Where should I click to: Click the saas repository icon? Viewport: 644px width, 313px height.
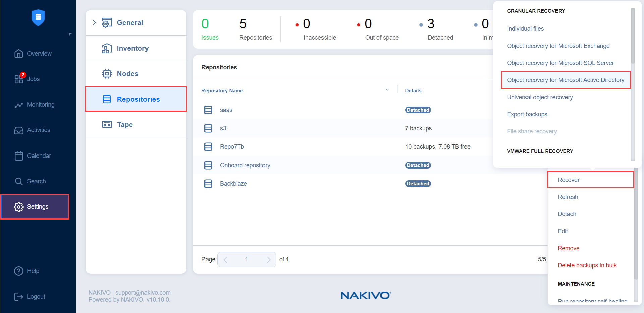(208, 110)
